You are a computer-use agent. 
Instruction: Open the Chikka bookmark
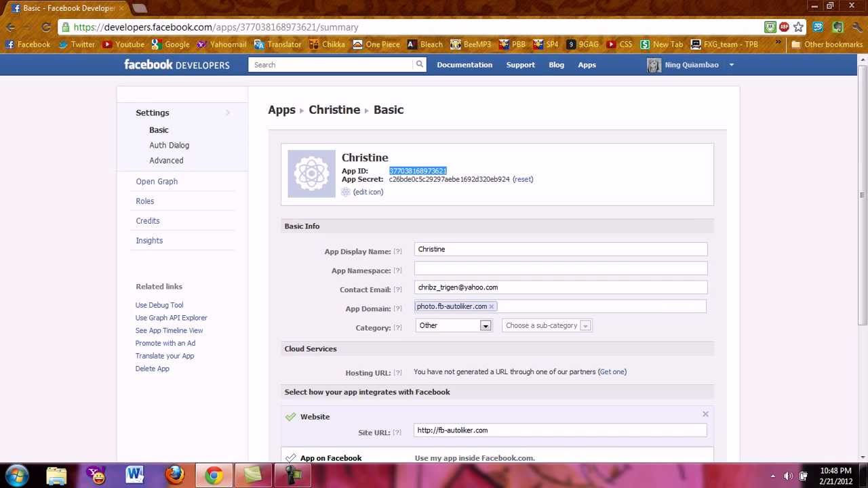[328, 44]
